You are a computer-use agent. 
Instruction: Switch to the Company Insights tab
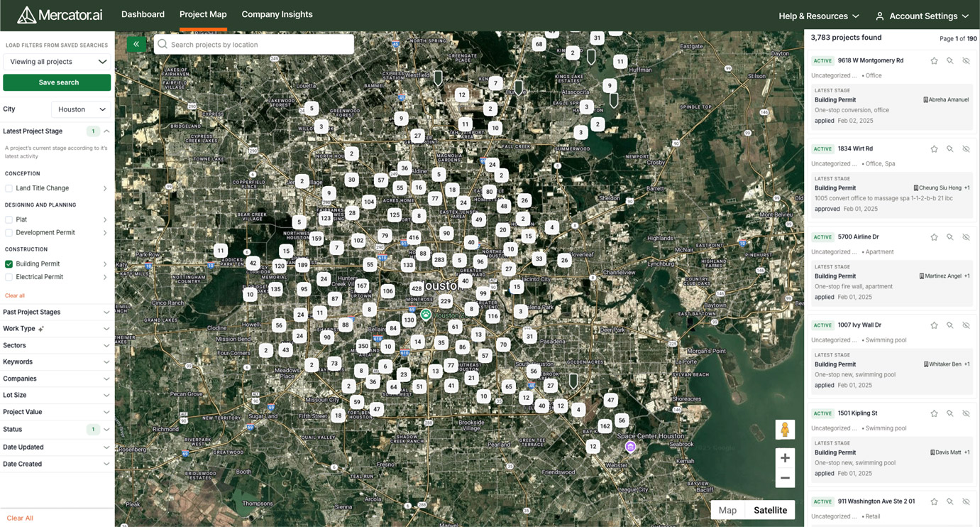(277, 14)
